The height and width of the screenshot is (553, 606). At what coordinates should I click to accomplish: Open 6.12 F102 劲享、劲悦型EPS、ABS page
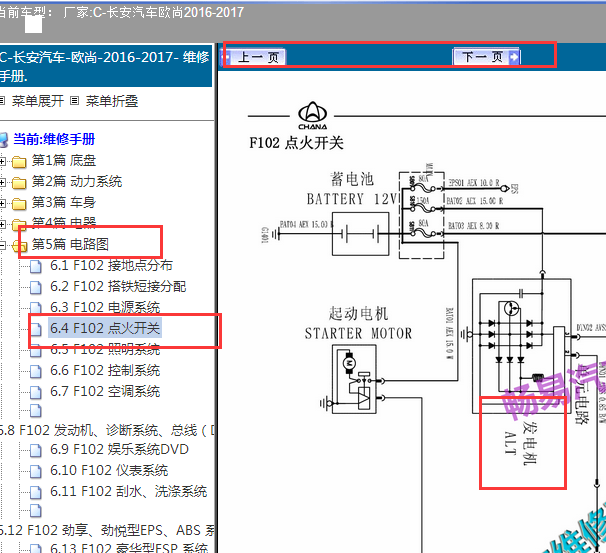coord(107,530)
